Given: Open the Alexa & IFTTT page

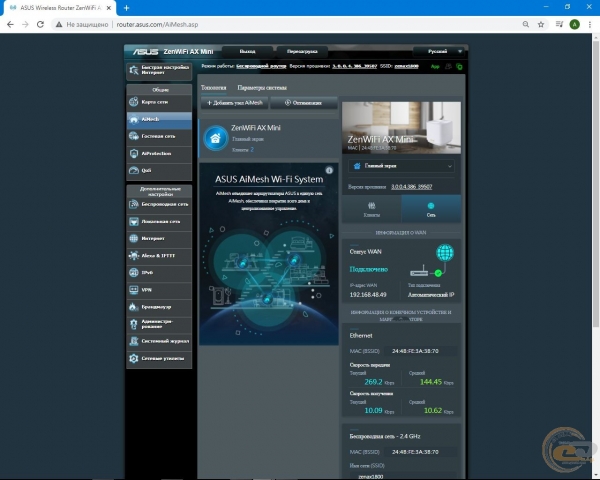Looking at the screenshot, I should [159, 256].
